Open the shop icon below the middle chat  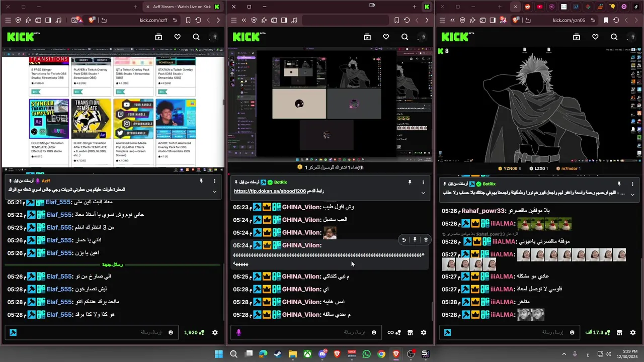tap(410, 332)
